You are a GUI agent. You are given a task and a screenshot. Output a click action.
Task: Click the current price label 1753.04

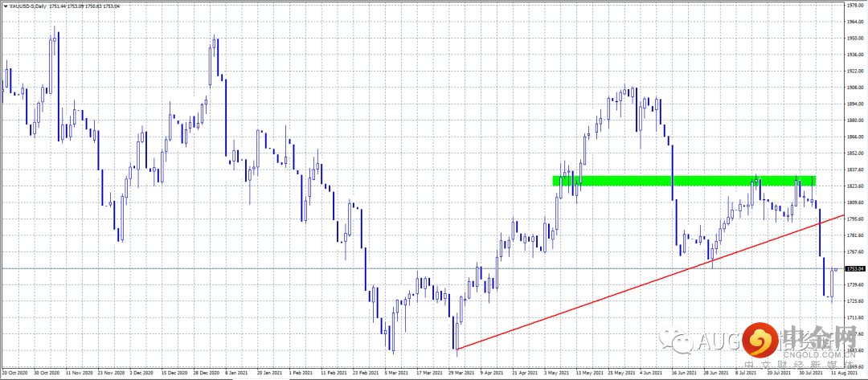[856, 268]
